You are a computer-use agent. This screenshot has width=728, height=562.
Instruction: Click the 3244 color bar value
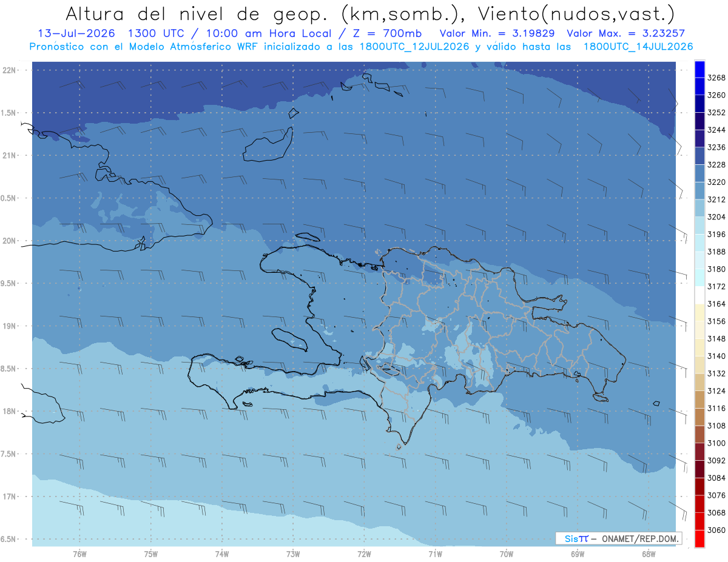[x=716, y=130]
